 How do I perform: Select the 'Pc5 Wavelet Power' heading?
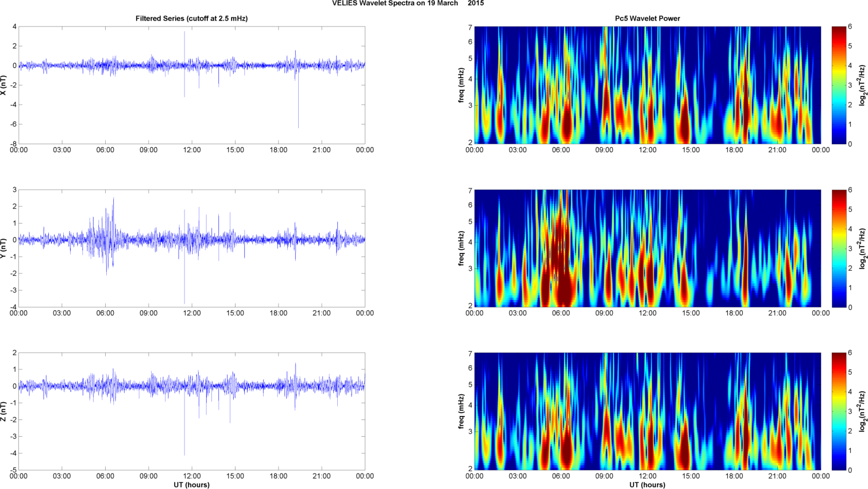[647, 18]
